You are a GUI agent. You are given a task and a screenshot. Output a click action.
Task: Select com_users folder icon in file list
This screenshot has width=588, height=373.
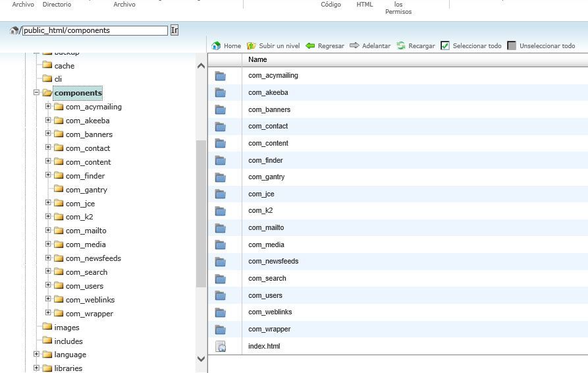point(221,296)
